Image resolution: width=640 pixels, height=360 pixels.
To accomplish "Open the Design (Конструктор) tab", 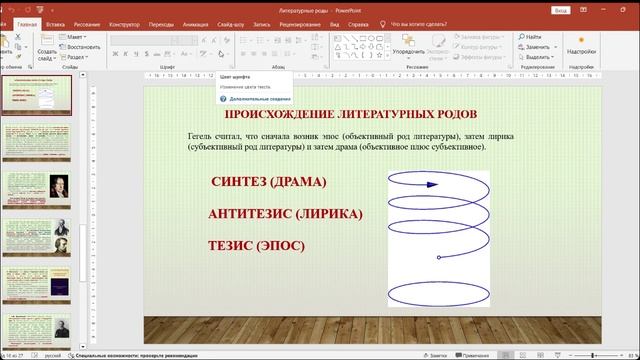I will click(x=124, y=24).
